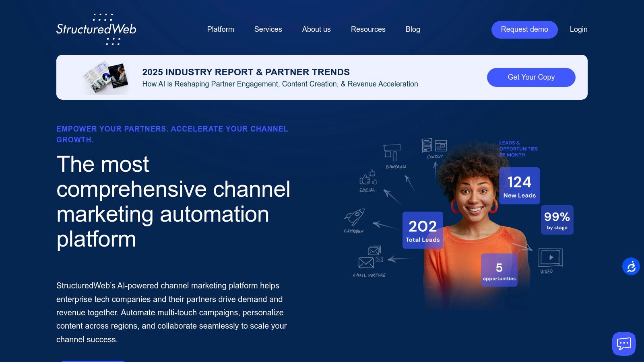Open the Platform menu
Image resolution: width=644 pixels, height=362 pixels.
(221, 29)
